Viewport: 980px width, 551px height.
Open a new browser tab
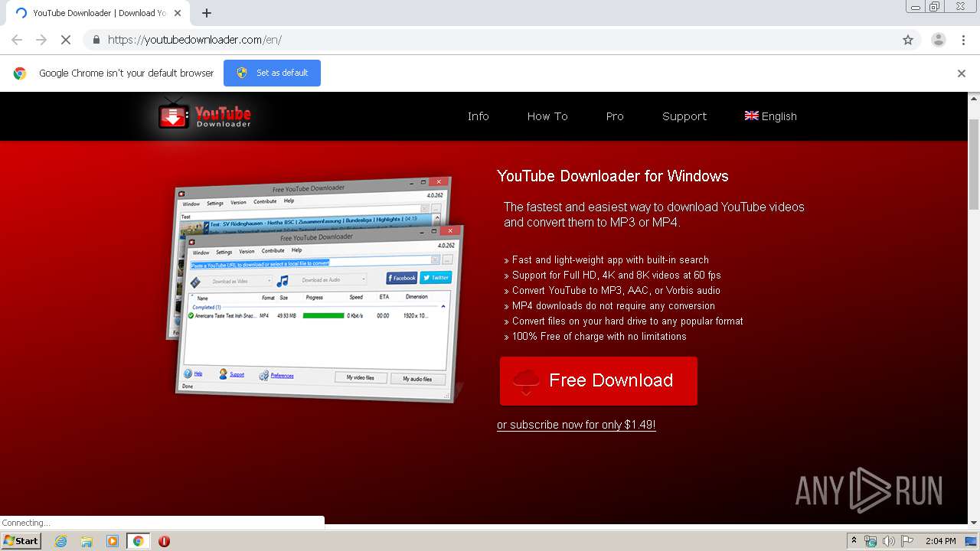point(207,13)
